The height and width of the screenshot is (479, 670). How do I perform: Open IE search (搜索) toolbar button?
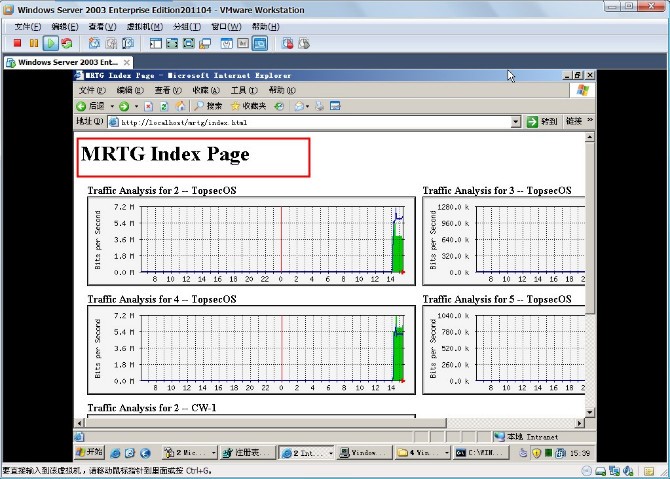[208, 106]
